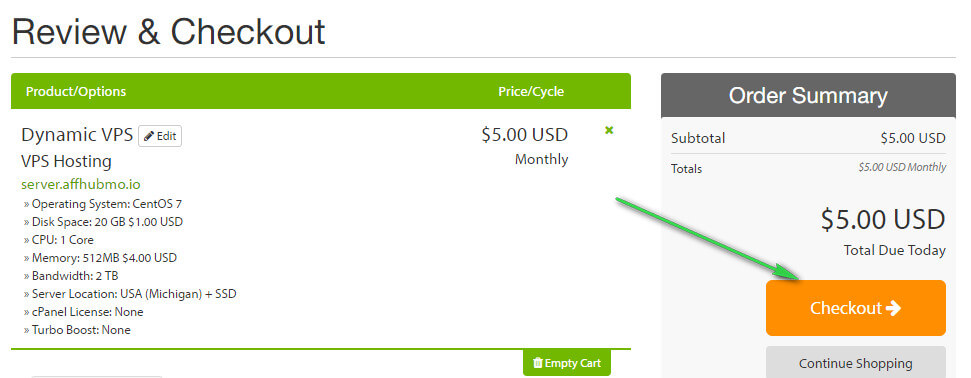This screenshot has width=971, height=378.
Task: Open the server.affhubmo.io hostname link
Action: (81, 184)
